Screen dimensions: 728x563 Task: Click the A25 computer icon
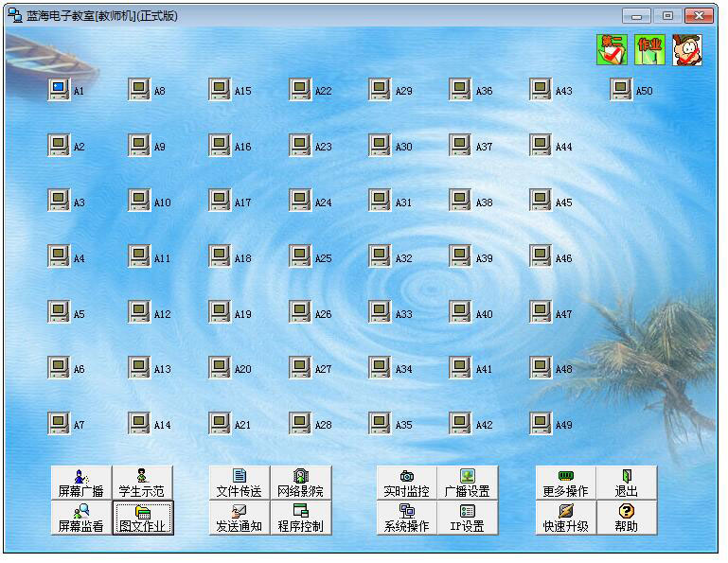coord(300,256)
